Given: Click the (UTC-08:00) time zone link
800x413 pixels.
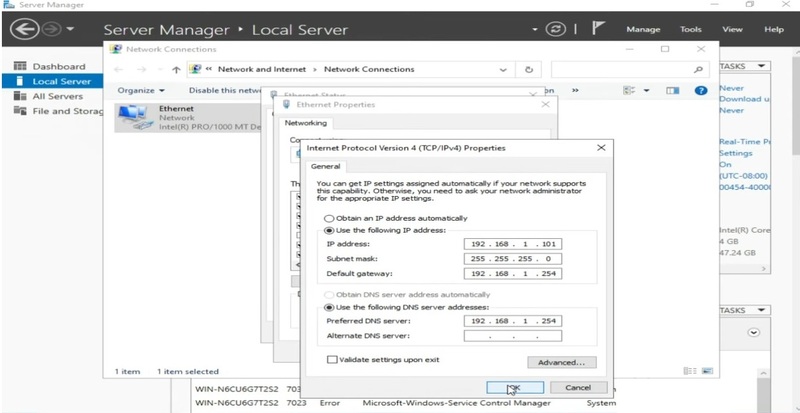Looking at the screenshot, I should [743, 176].
